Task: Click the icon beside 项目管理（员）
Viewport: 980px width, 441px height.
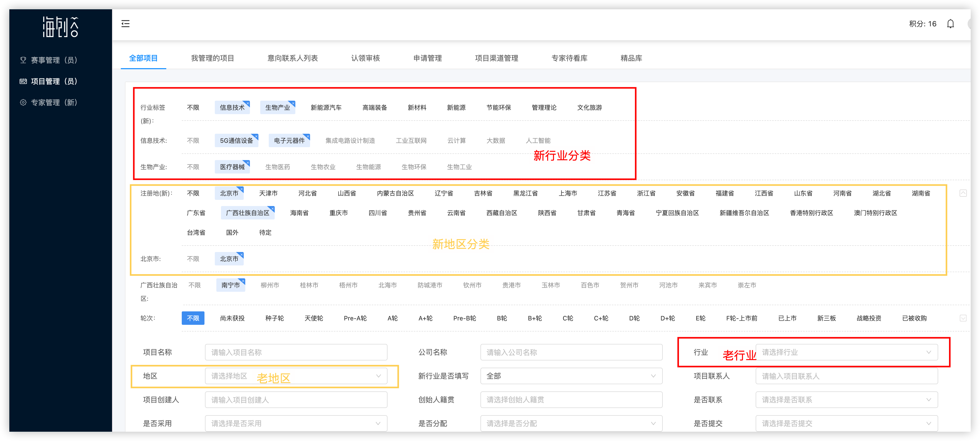Action: pos(23,81)
